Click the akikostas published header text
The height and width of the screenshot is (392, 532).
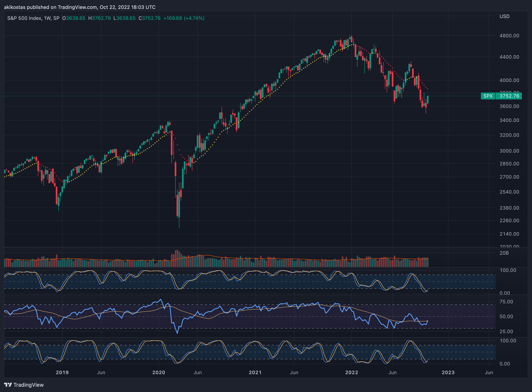tap(80, 7)
